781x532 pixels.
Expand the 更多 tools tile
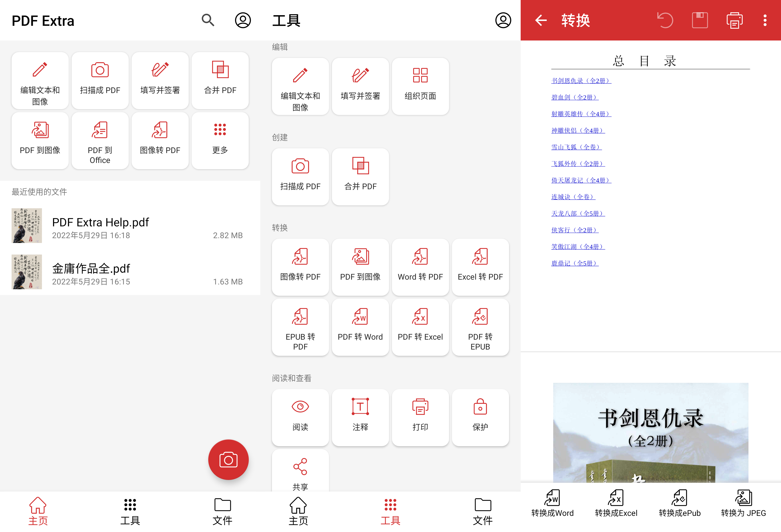tap(220, 141)
